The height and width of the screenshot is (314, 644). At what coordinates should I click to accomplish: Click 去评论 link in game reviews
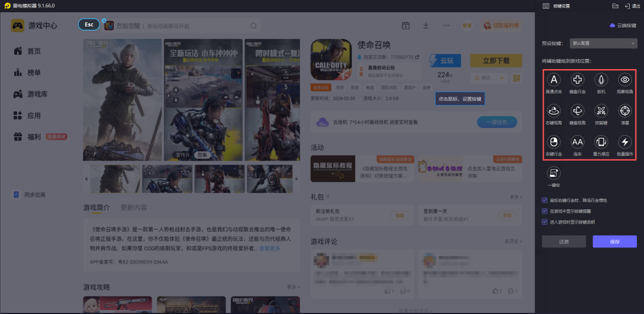513,241
